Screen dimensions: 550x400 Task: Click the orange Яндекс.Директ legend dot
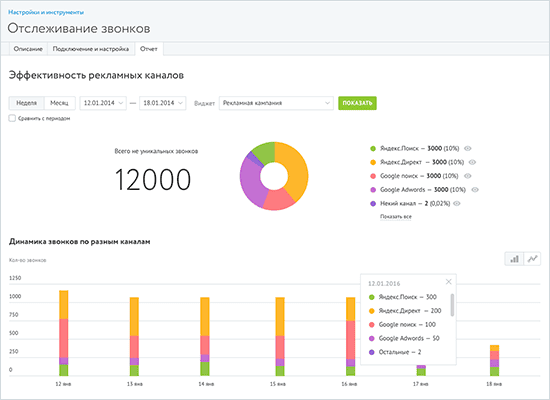point(373,162)
